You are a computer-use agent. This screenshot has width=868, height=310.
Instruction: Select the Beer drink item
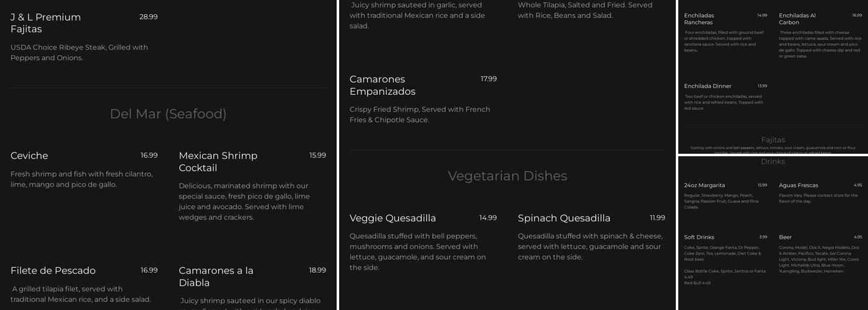(786, 237)
